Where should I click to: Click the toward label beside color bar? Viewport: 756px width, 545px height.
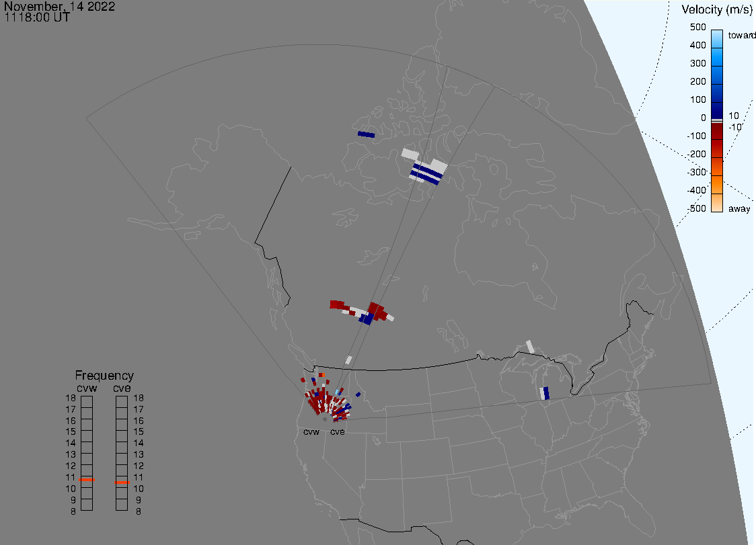[741, 35]
